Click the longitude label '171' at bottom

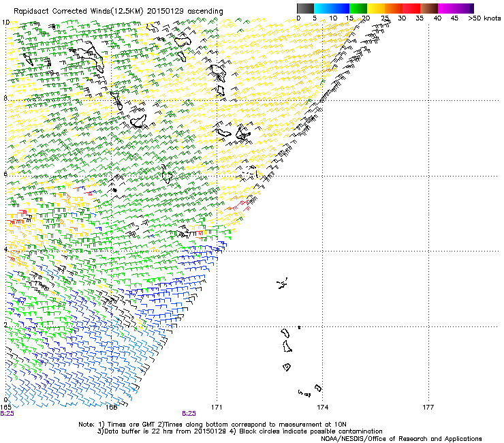[x=217, y=408]
